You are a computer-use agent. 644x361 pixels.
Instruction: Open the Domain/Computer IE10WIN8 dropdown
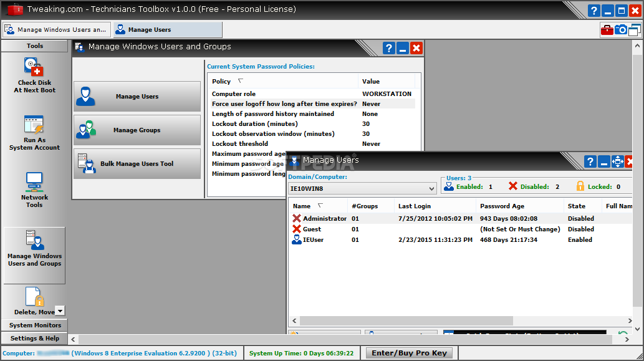[x=362, y=188]
